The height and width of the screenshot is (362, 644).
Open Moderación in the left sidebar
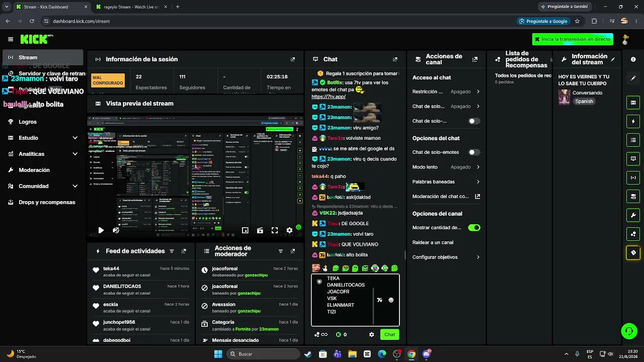pos(43,170)
